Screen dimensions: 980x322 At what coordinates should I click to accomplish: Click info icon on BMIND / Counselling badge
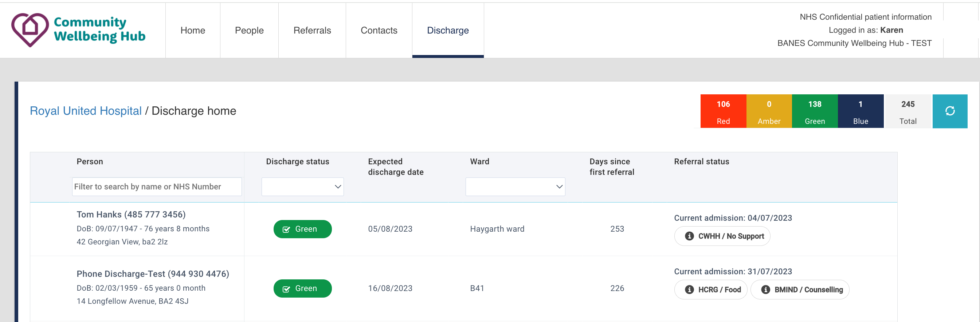coord(765,290)
